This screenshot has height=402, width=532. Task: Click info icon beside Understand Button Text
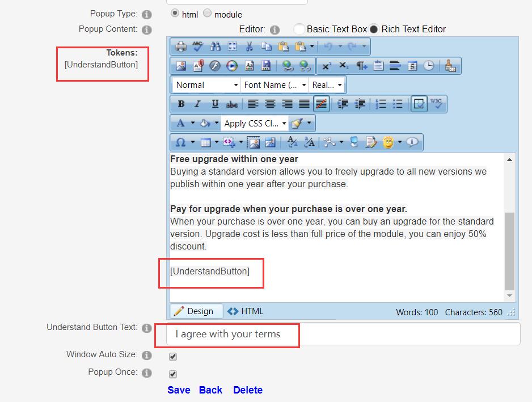tap(146, 328)
